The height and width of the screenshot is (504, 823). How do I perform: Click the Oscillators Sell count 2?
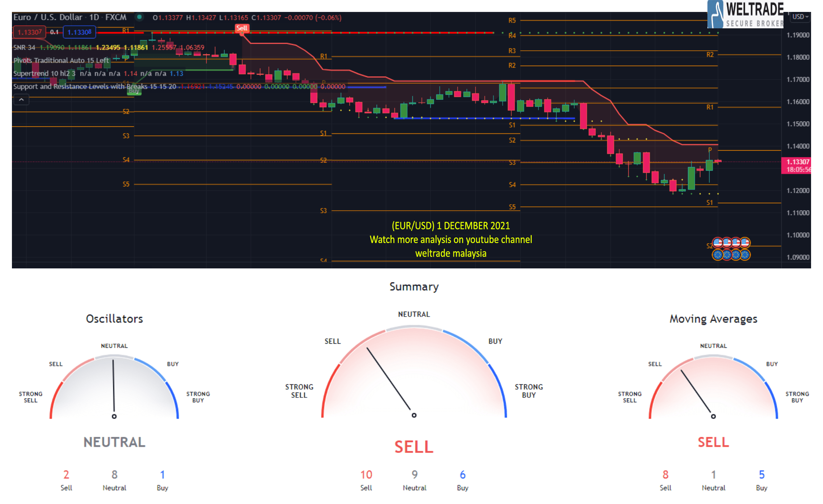pos(66,475)
